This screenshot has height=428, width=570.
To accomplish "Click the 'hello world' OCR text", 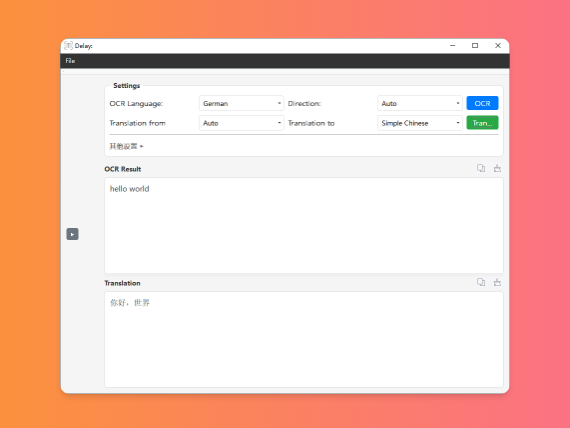I will 129,189.
